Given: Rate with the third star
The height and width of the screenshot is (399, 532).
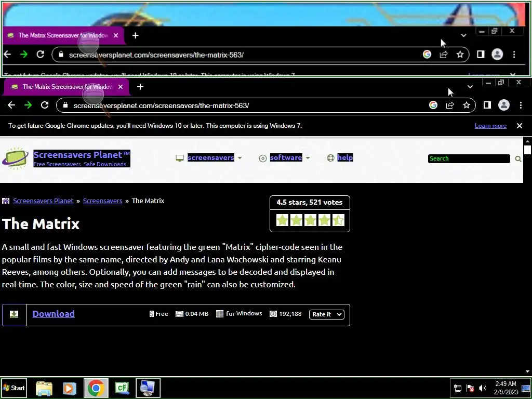Looking at the screenshot, I should (x=310, y=220).
